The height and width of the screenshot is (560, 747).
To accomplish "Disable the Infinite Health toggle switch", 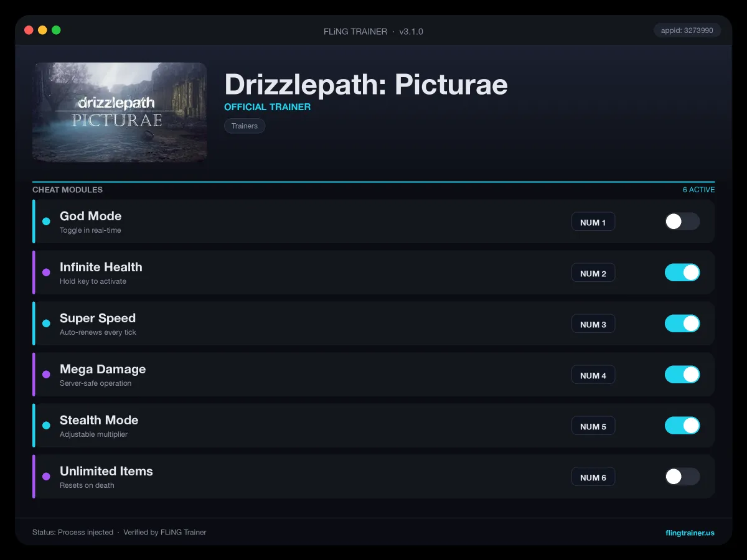I will (x=682, y=273).
